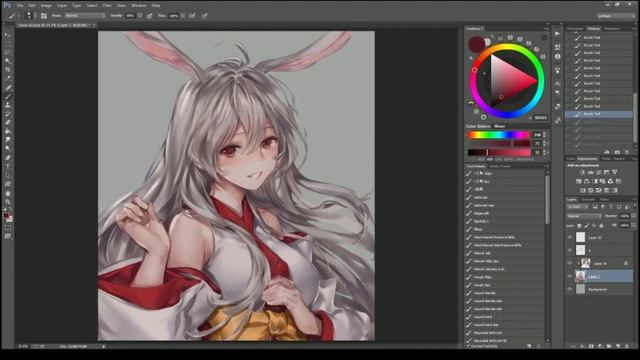640x360 pixels.
Task: Open the Window menu
Action: point(139,6)
